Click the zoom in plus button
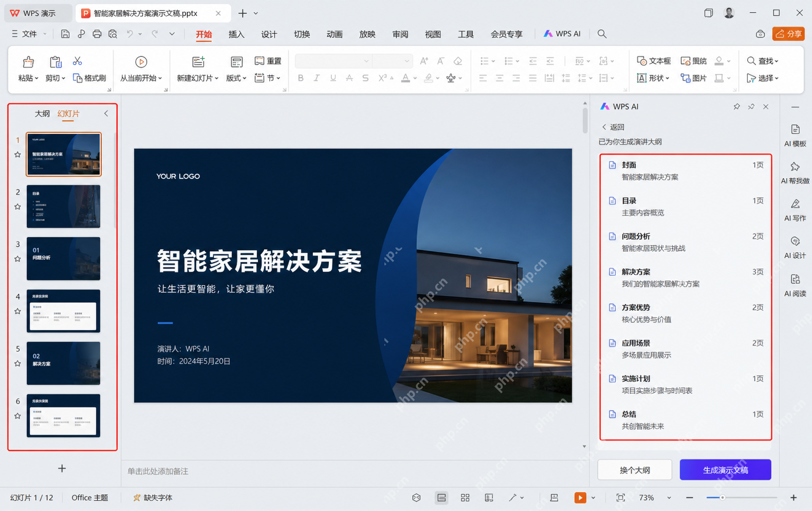812x511 pixels. pyautogui.click(x=793, y=498)
